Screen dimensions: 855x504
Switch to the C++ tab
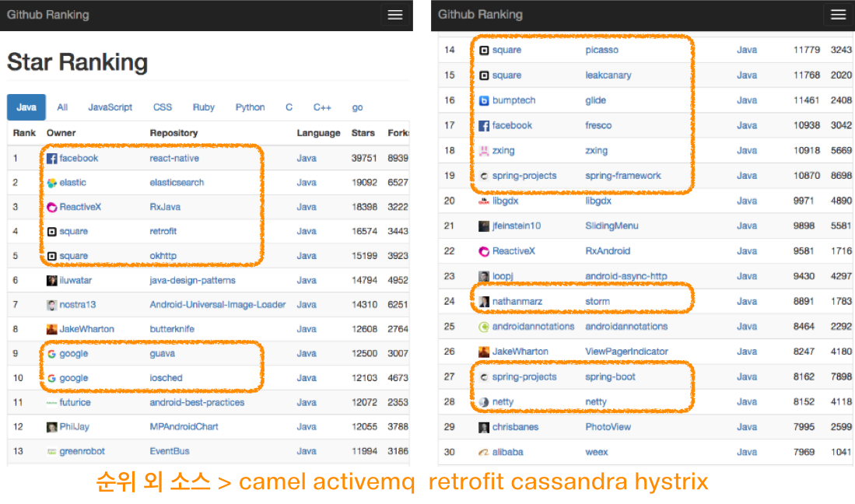[x=322, y=107]
